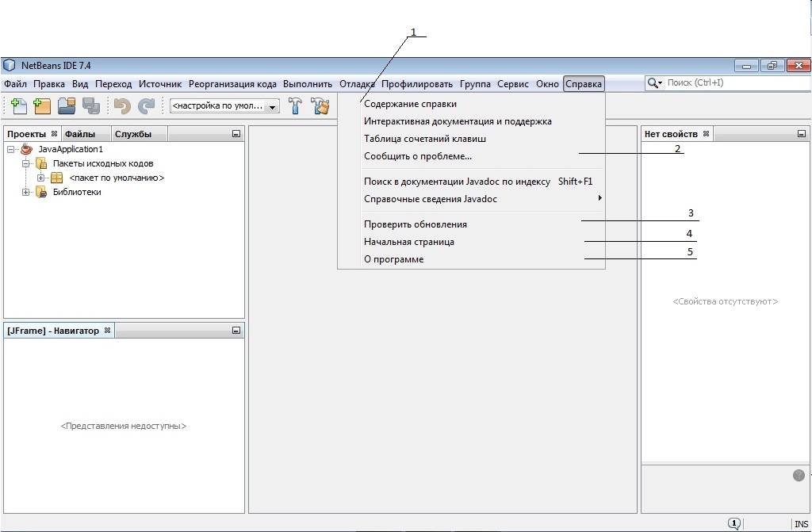The width and height of the screenshot is (812, 532).
Task: Minimize the NetBeans window
Action: coord(746,66)
